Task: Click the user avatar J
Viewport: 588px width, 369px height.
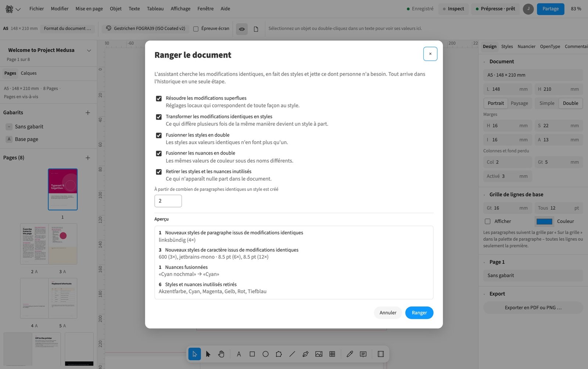Action: point(528,9)
